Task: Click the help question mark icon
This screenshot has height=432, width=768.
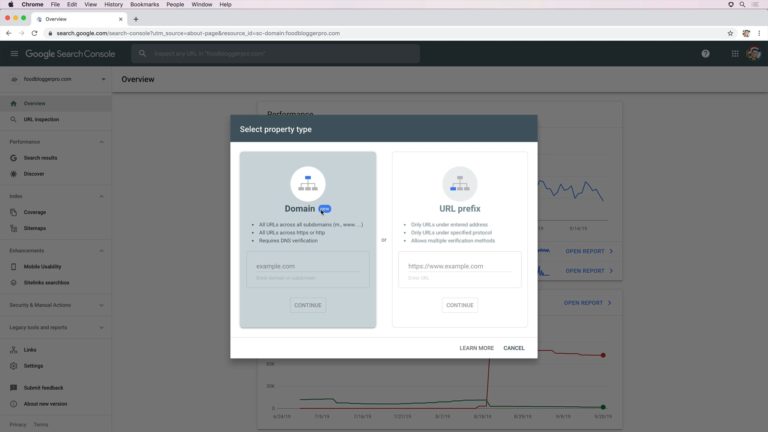Action: [x=705, y=54]
